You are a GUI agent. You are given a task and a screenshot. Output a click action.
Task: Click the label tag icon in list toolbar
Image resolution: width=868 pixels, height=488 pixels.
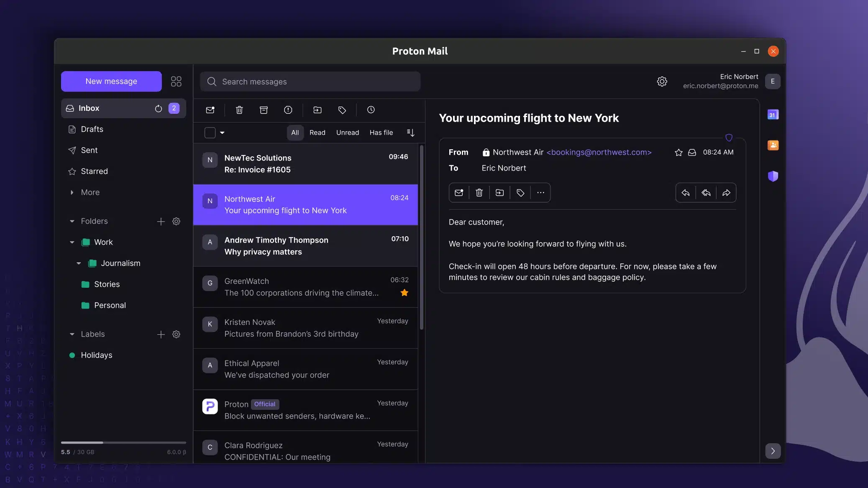pyautogui.click(x=342, y=110)
